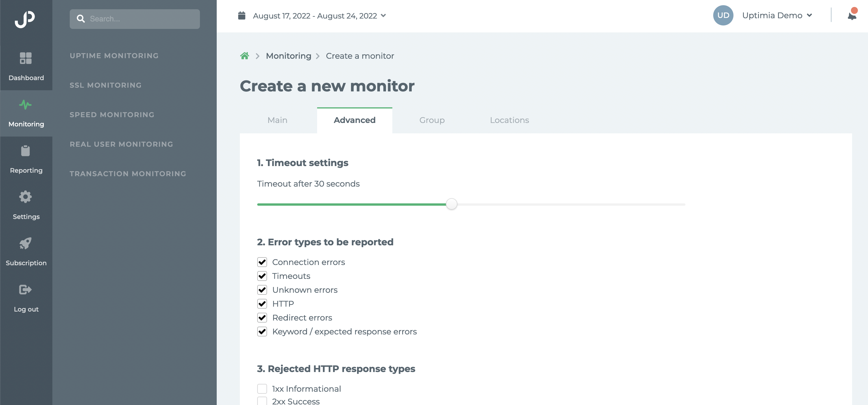Image resolution: width=868 pixels, height=405 pixels.
Task: Open the Dashboard grid icon
Action: click(x=26, y=58)
